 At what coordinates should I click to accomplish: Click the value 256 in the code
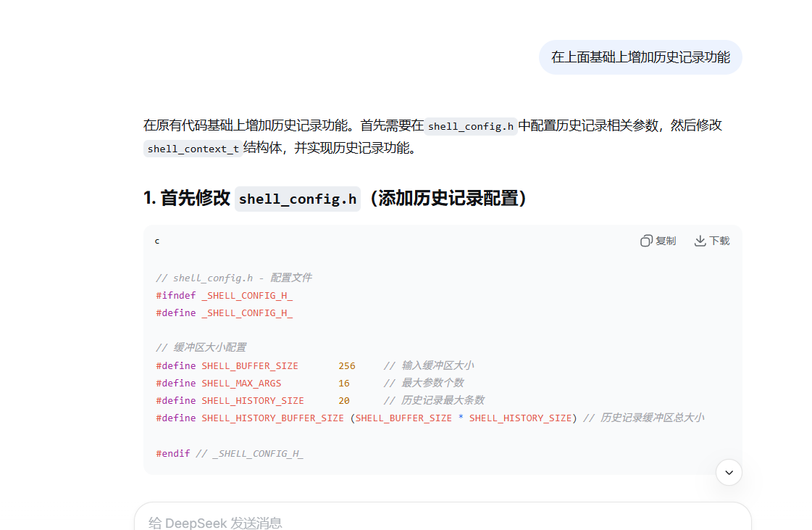346,365
